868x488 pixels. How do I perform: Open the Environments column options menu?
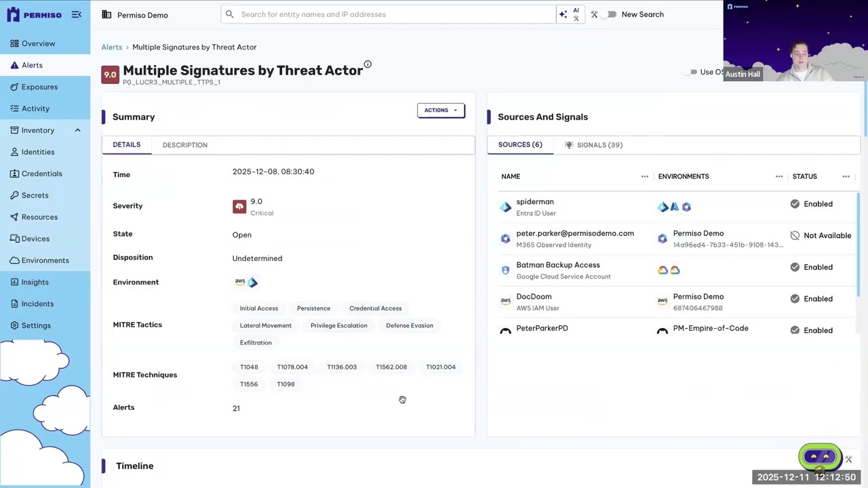(779, 177)
